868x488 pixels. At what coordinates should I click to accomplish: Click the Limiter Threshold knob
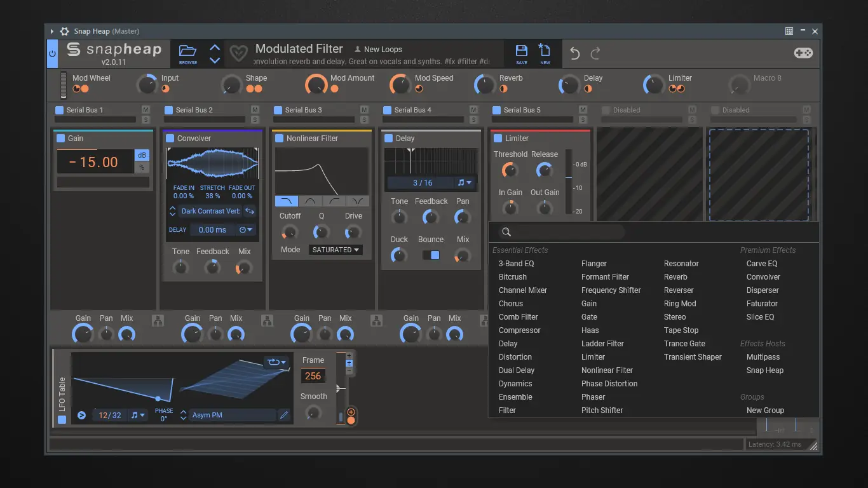point(510,170)
